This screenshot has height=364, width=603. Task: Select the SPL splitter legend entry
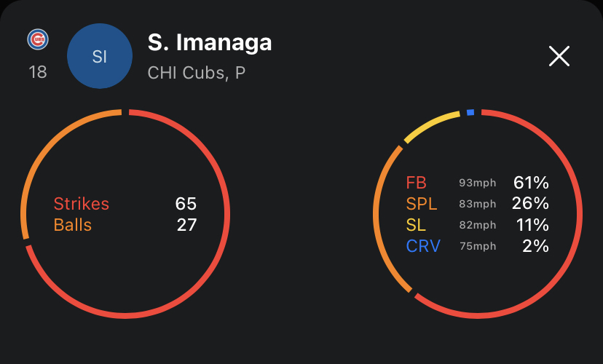coord(422,204)
